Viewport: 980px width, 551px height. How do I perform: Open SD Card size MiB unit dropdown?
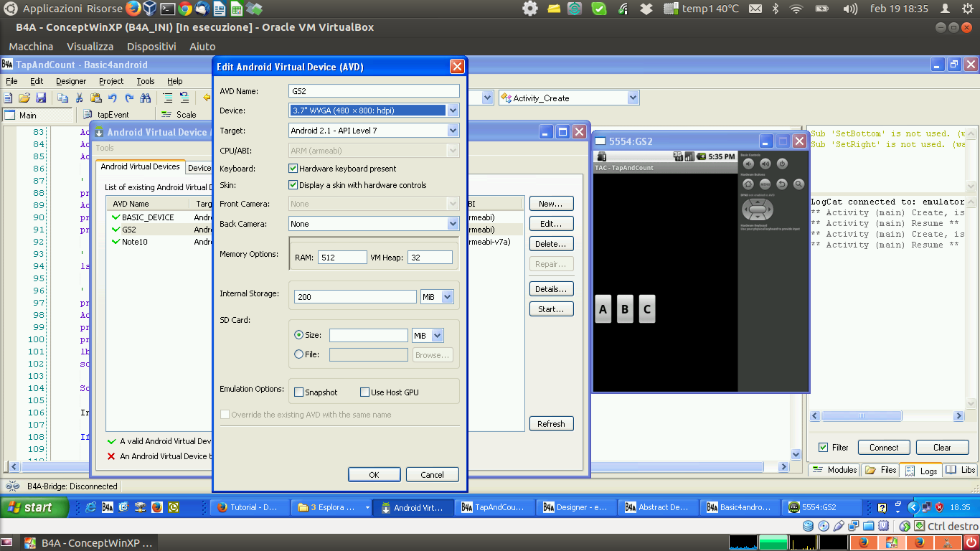click(x=438, y=335)
